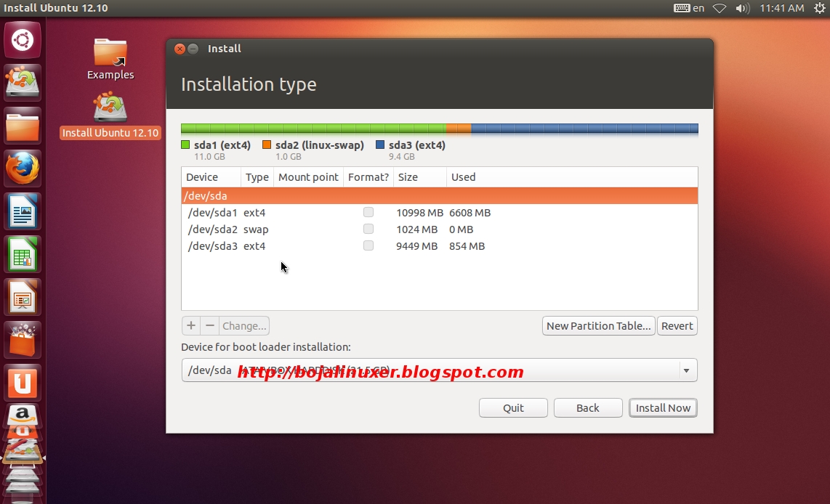Open the boot loader device dropdown arrow
830x504 pixels.
[686, 370]
